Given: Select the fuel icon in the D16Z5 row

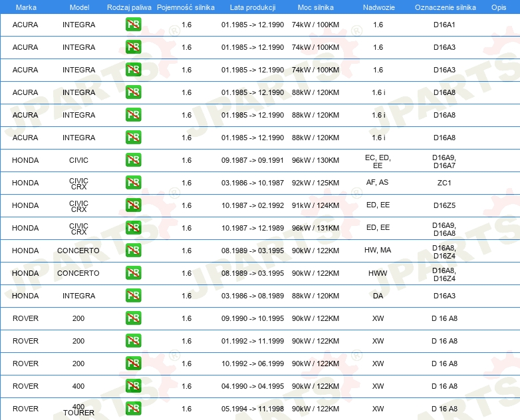Looking at the screenshot, I should click(133, 205).
